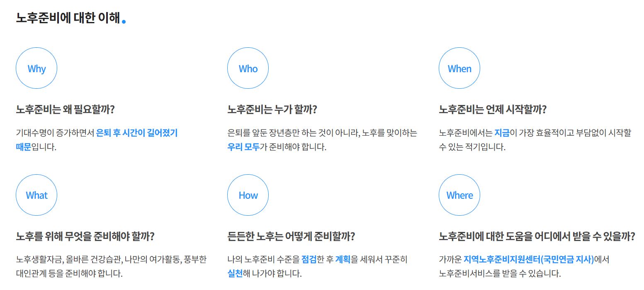Image resolution: width=644 pixels, height=290 pixels.
Task: Click heading 노후준비에 대한 도움을 어디에서 받을 수 있을까?
Action: [537, 236]
